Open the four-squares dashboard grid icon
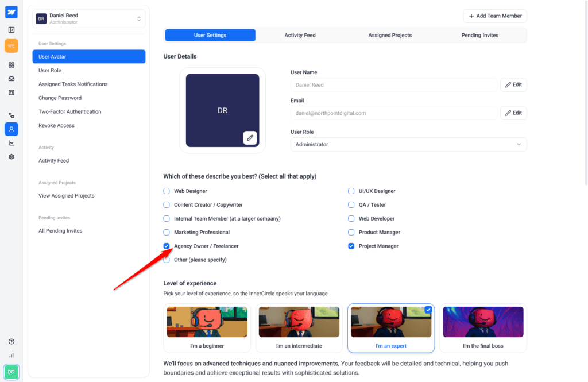This screenshot has width=588, height=382. (11, 65)
